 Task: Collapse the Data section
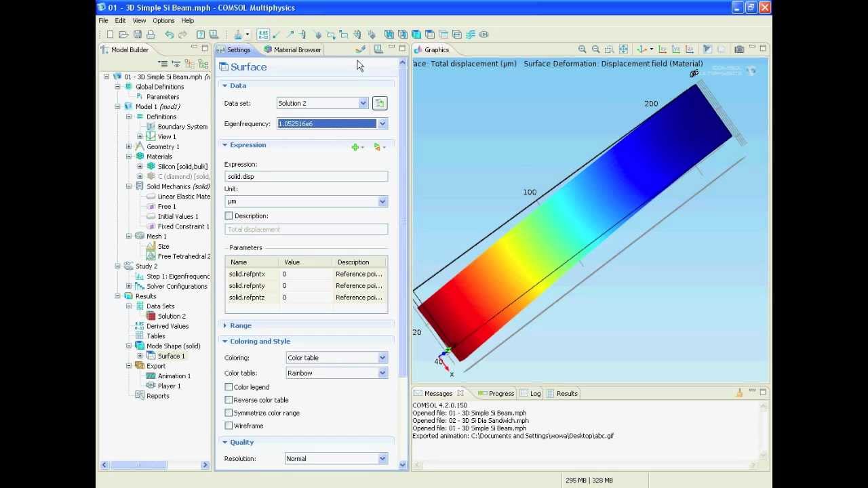coord(224,86)
